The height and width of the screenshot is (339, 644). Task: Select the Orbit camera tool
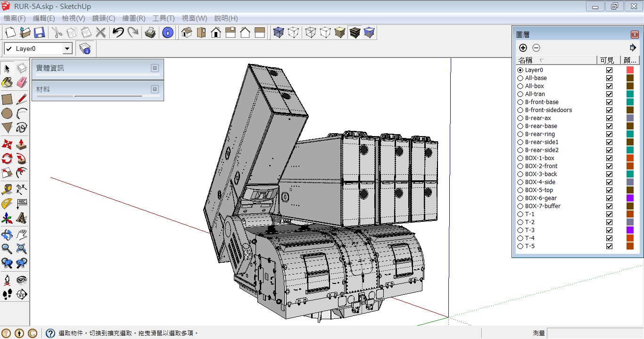pyautogui.click(x=7, y=234)
